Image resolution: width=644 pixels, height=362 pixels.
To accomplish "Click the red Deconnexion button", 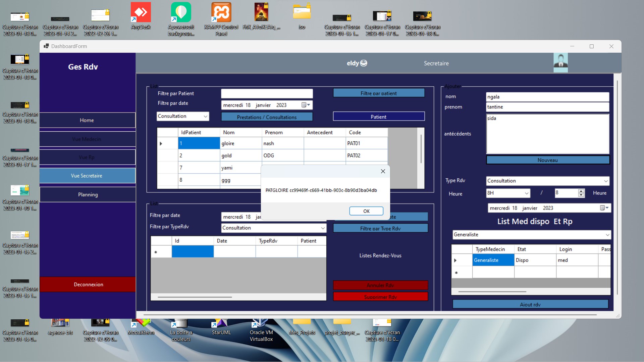I will [88, 284].
